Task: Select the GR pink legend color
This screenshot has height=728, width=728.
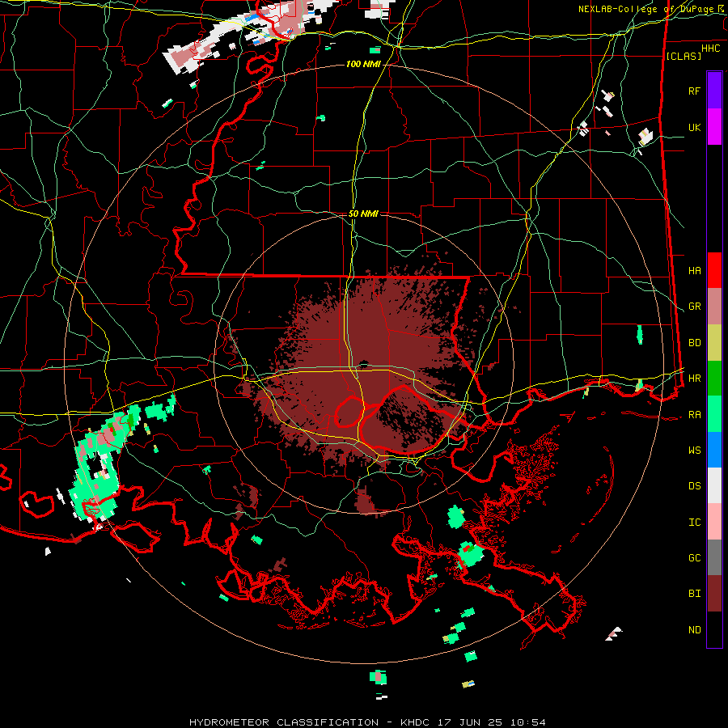Action: click(714, 307)
